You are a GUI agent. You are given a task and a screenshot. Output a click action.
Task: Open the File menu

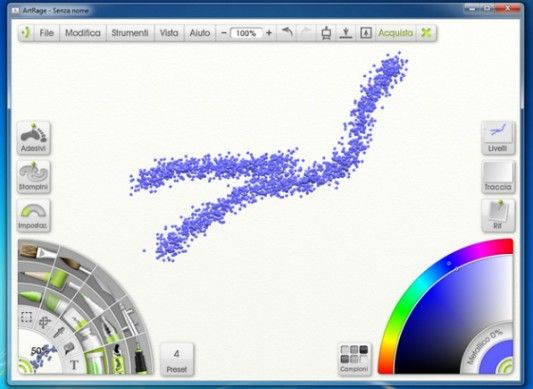click(x=47, y=33)
